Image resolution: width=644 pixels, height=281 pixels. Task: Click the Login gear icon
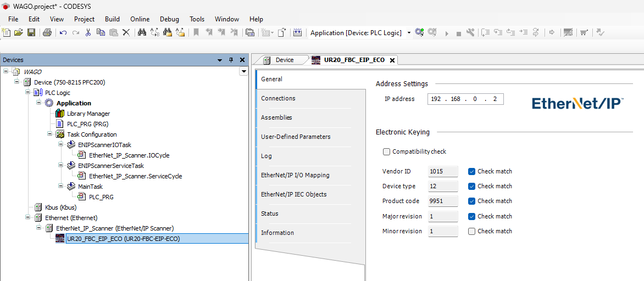tap(419, 32)
